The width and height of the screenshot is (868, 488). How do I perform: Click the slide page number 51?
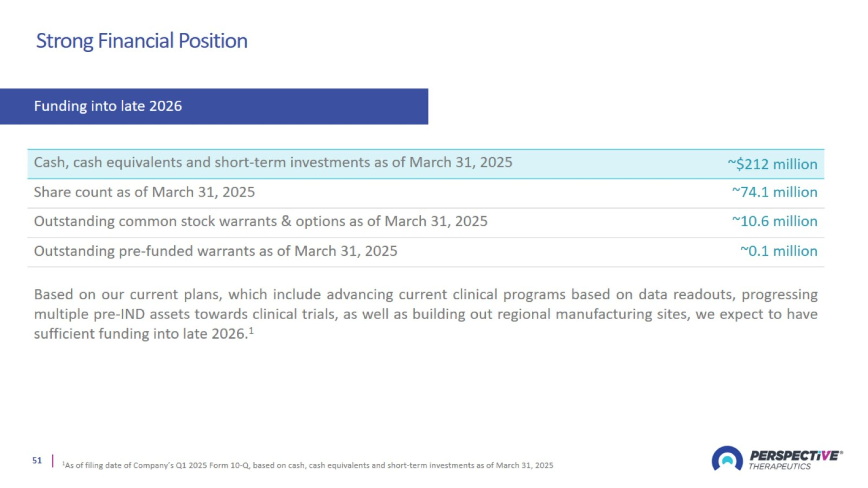coord(37,461)
